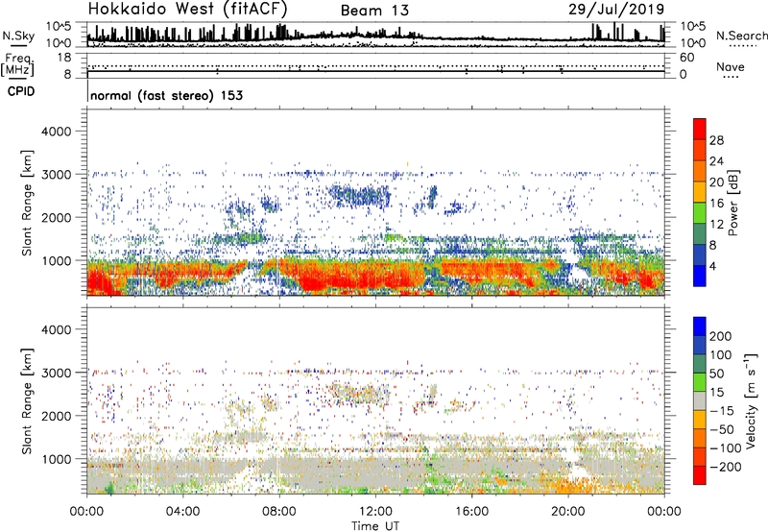Image resolution: width=768 pixels, height=532 pixels.
Task: Click the '28' tick on power colorbar
Action: coord(716,140)
